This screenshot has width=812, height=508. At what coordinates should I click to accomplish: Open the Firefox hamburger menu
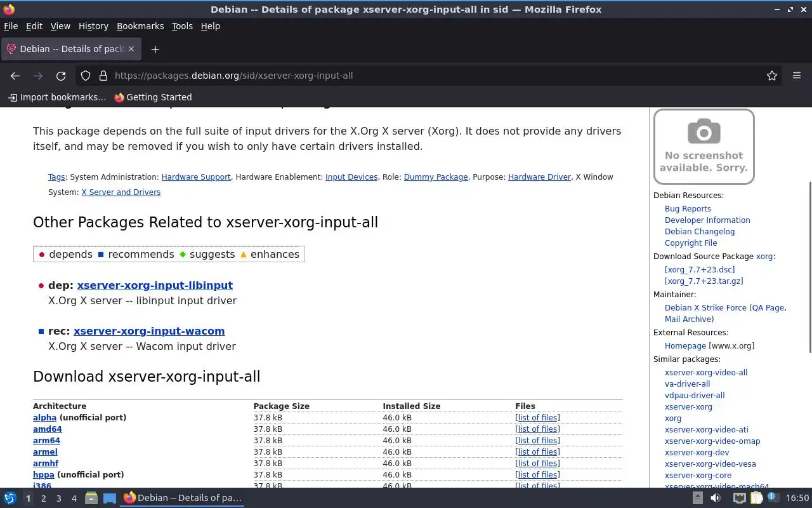[797, 76]
